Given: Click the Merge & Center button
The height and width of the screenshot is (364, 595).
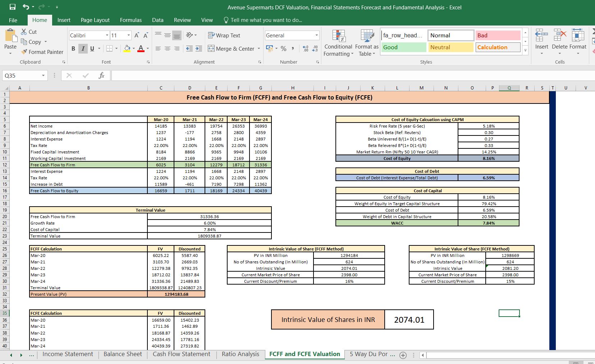Looking at the screenshot, I should [231, 49].
